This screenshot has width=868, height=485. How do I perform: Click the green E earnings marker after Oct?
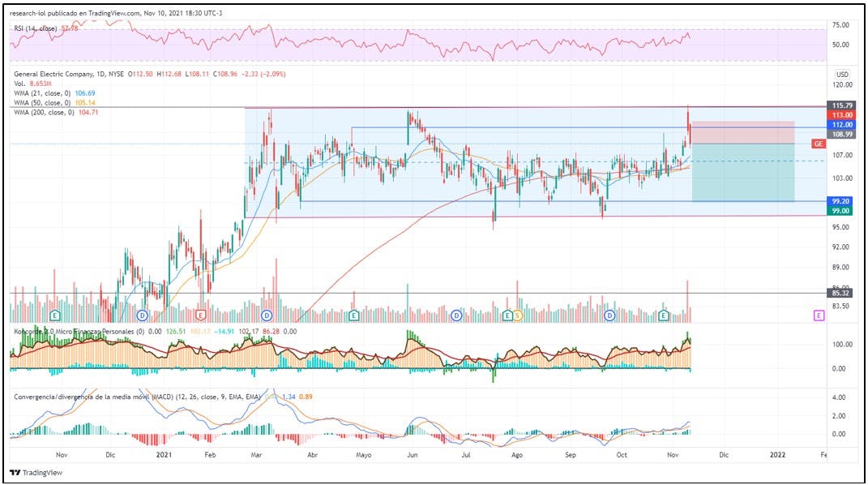[664, 315]
